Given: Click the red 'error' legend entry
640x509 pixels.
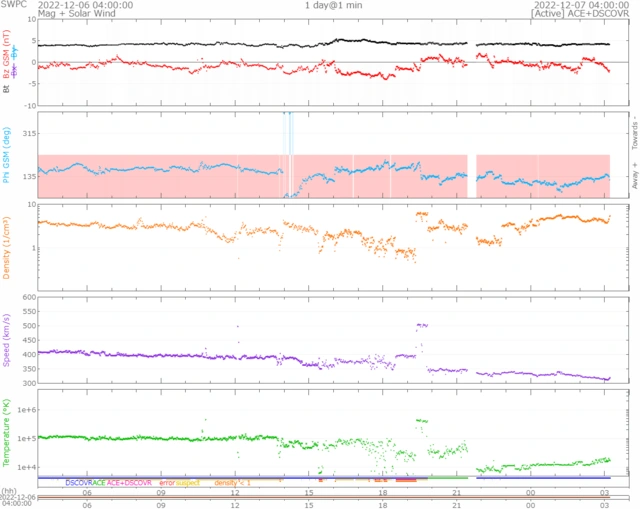Looking at the screenshot, I should click(x=167, y=483).
